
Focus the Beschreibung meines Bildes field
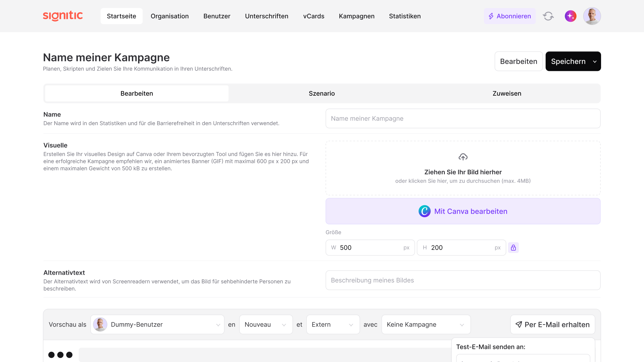tap(463, 280)
